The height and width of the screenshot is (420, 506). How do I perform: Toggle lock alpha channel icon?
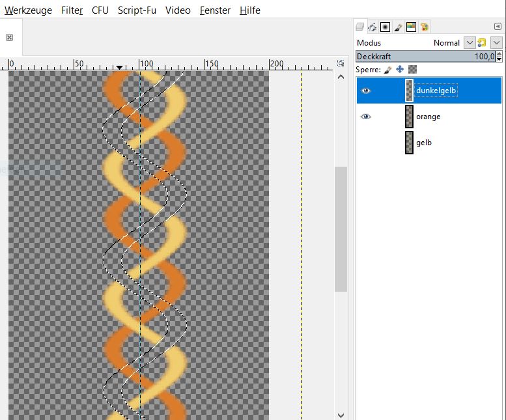pyautogui.click(x=412, y=70)
